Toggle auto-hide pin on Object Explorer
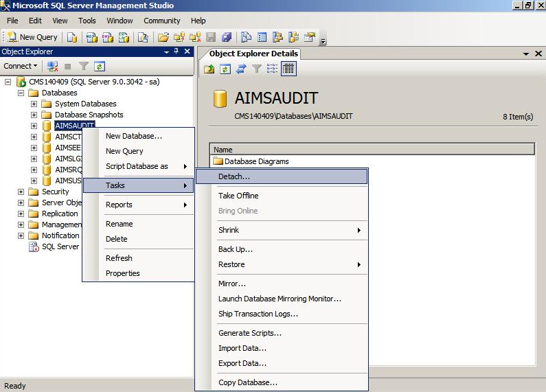Viewport: 546px width, 392px height. point(177,51)
